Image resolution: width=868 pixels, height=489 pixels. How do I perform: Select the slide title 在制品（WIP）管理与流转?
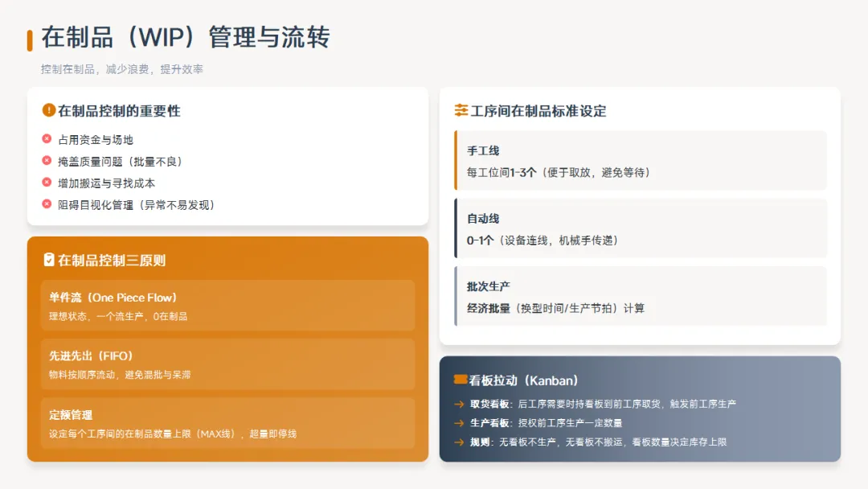(186, 38)
